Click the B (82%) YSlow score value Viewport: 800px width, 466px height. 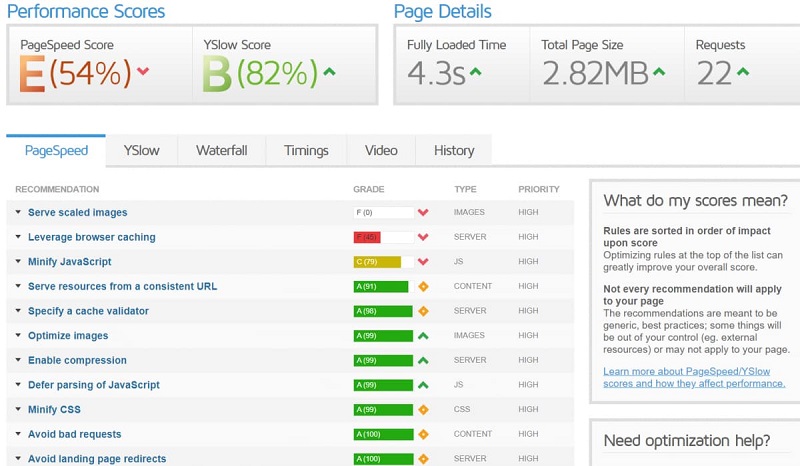[260, 73]
